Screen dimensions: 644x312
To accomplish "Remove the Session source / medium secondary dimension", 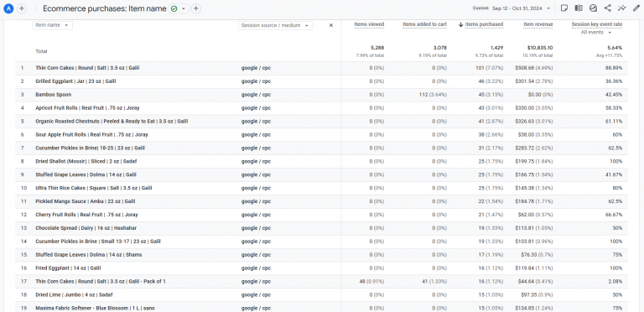I will point(331,25).
